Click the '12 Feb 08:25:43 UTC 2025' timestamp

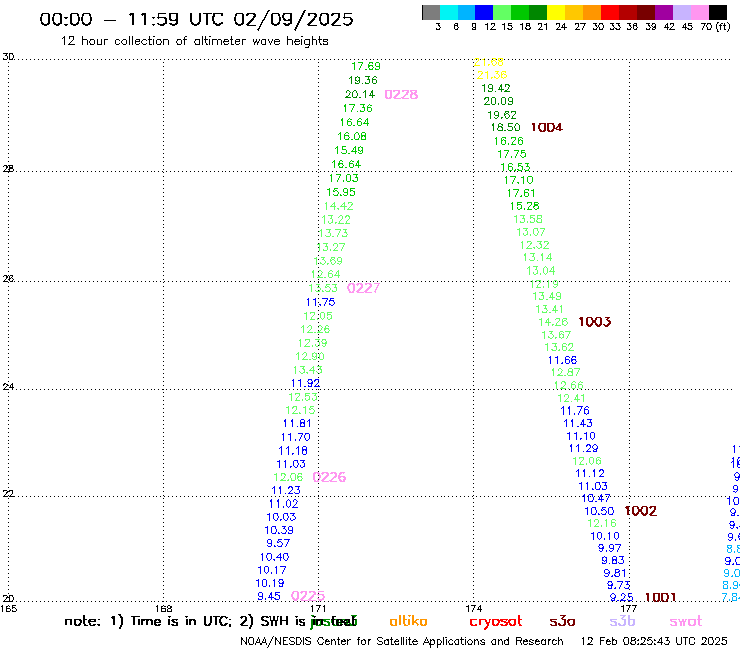coord(654,642)
